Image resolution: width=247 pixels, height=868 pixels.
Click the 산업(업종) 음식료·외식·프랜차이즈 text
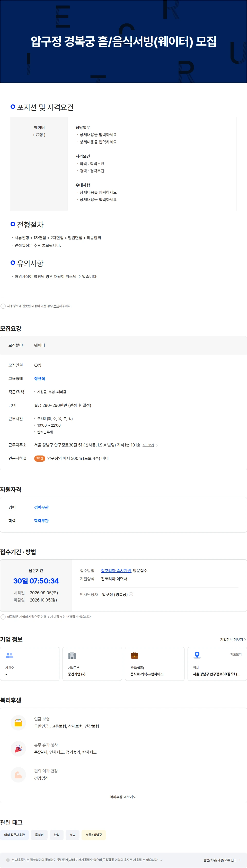pyautogui.click(x=147, y=674)
